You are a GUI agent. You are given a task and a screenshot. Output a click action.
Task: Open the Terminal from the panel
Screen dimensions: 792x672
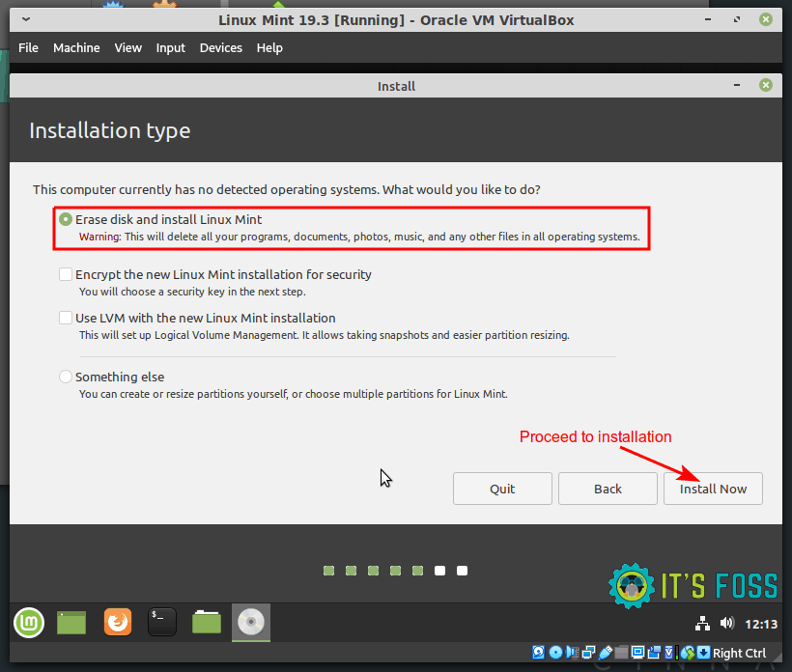(161, 623)
